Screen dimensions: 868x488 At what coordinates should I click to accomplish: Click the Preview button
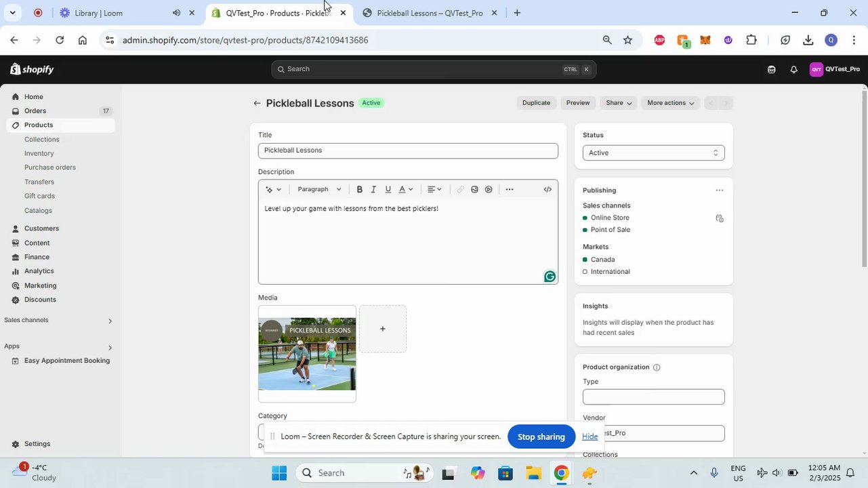578,103
